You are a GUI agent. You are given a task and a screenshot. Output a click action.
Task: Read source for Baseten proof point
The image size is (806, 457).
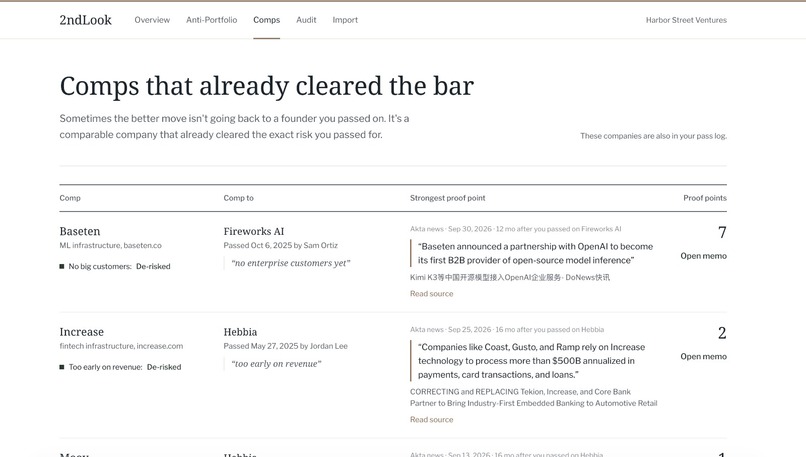tap(431, 294)
